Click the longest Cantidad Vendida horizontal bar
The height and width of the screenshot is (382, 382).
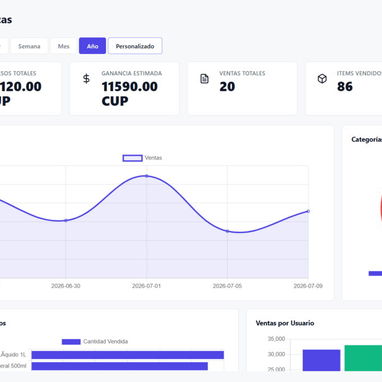pos(128,355)
